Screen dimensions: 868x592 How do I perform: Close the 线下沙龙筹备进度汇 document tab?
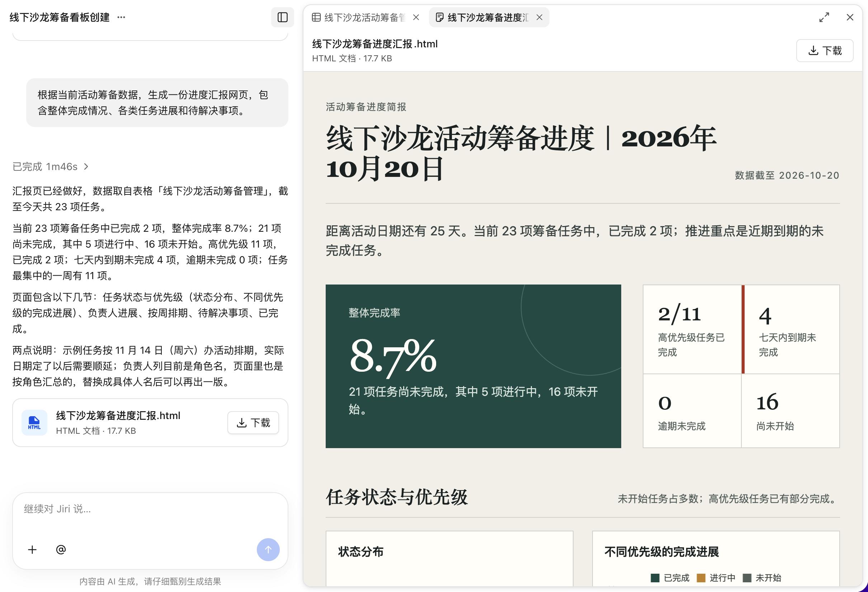point(539,17)
